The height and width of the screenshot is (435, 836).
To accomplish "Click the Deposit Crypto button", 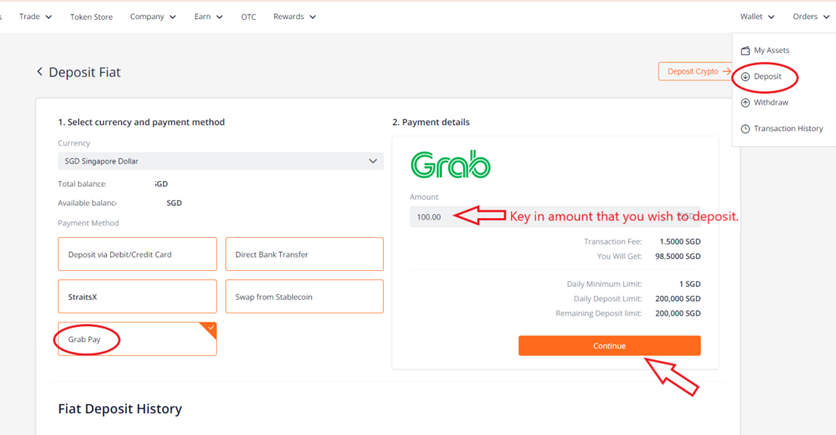I will [696, 71].
